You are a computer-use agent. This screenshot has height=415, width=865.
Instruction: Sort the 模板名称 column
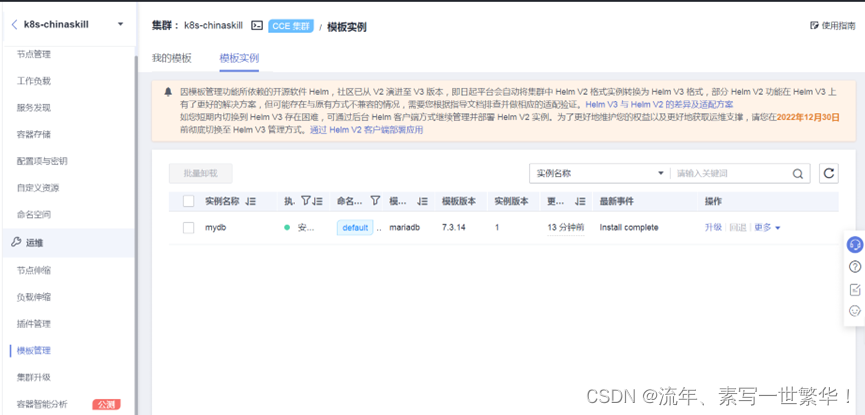point(423,202)
